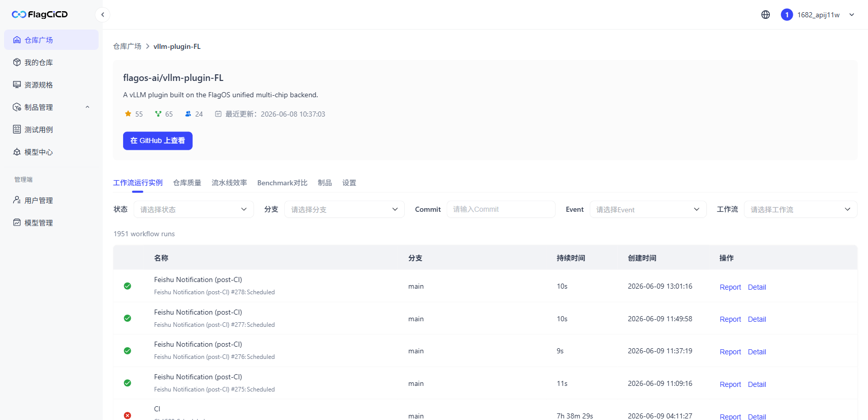Click the 1951 workflow runs count

144,234
